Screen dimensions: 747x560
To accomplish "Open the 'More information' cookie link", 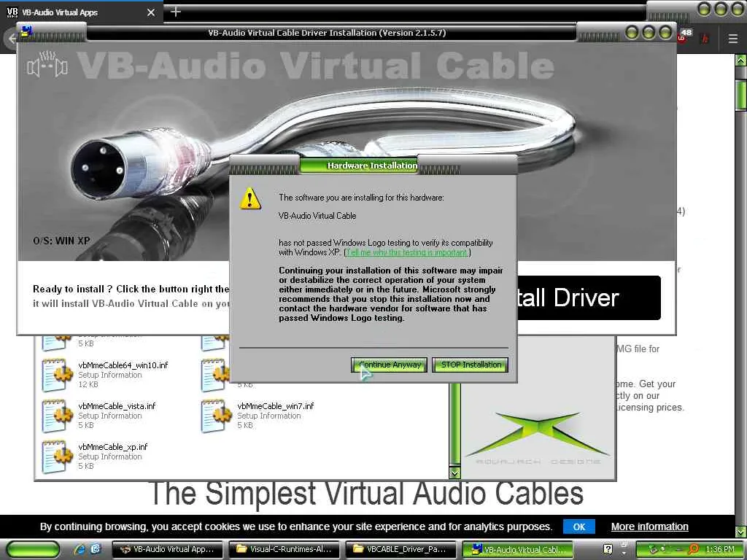I will [x=649, y=526].
